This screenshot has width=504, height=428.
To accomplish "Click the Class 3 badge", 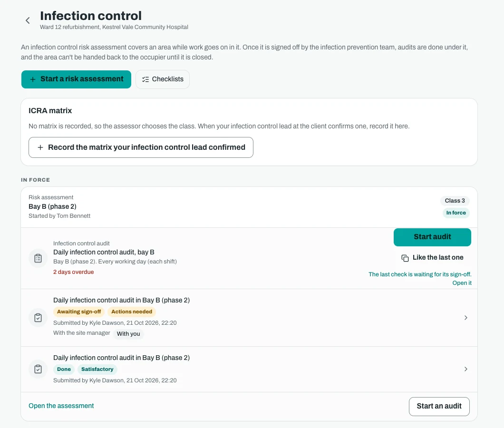I will click(455, 201).
